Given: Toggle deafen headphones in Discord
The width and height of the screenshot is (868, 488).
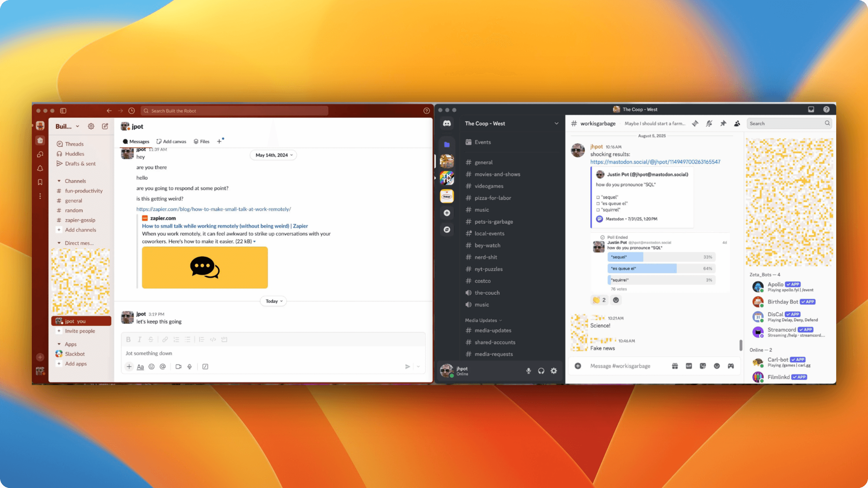Looking at the screenshot, I should click(541, 371).
